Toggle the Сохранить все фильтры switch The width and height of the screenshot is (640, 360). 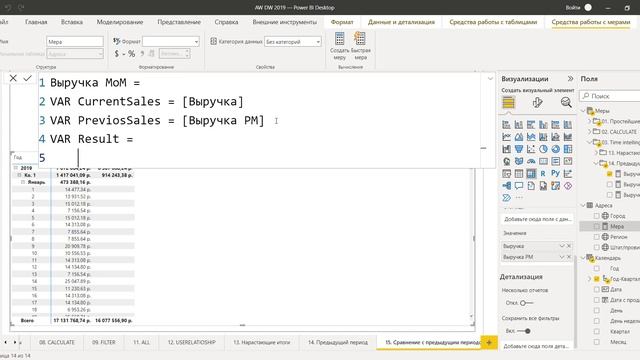[524, 331]
